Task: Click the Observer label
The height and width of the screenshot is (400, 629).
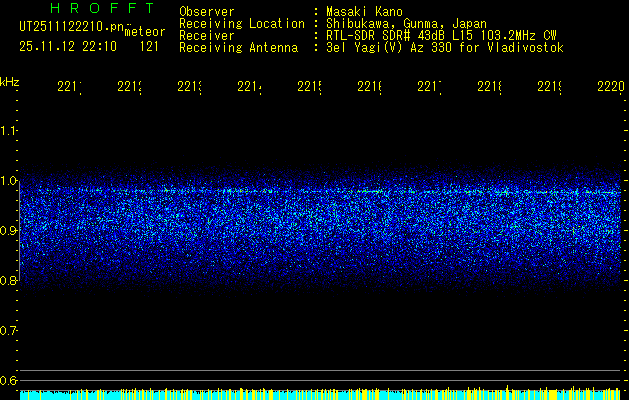Action: [x=207, y=11]
